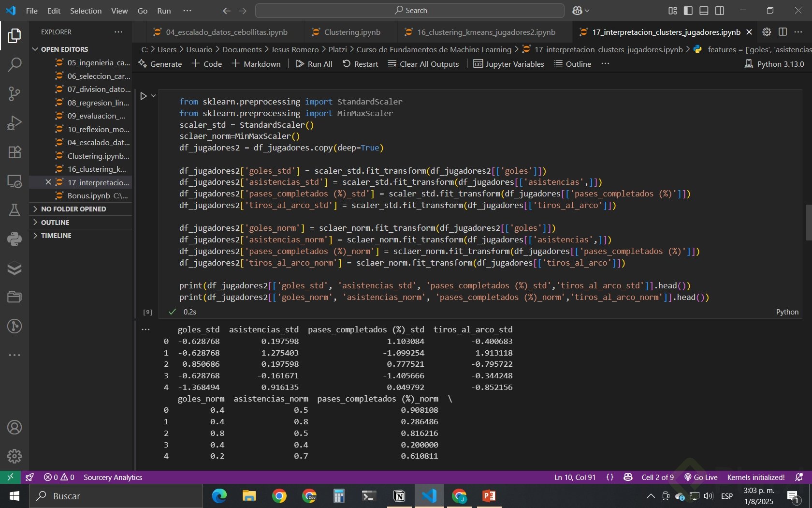Click Run All in notebook toolbar
Viewport: 812px width, 508px height.
(314, 64)
